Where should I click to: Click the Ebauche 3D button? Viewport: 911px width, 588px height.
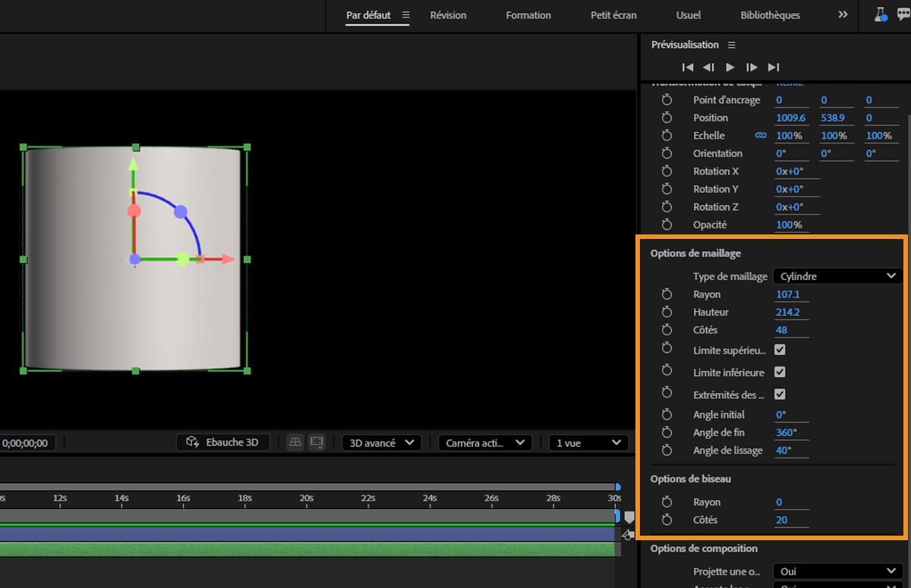click(x=223, y=442)
